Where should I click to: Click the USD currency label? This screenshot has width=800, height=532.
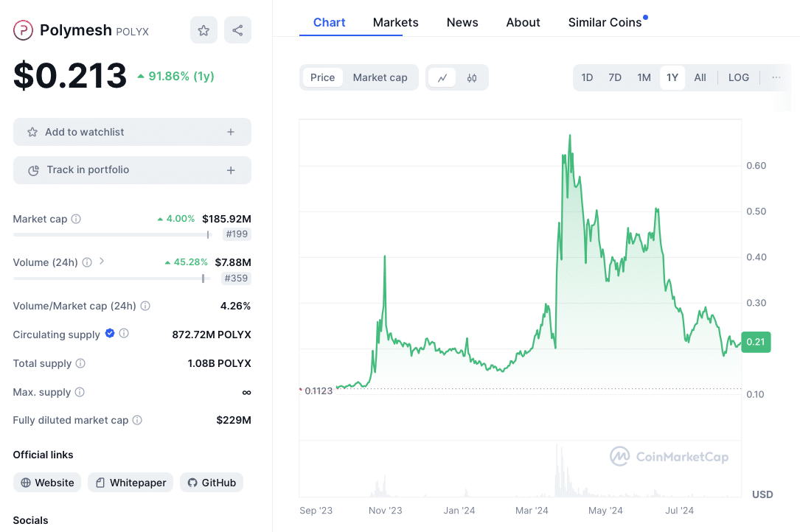[762, 494]
